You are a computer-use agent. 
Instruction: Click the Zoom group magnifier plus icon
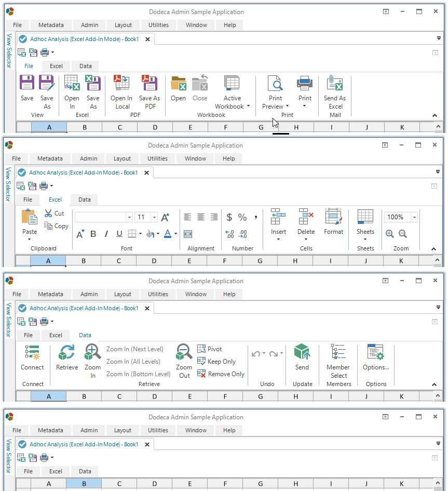pyautogui.click(x=389, y=234)
